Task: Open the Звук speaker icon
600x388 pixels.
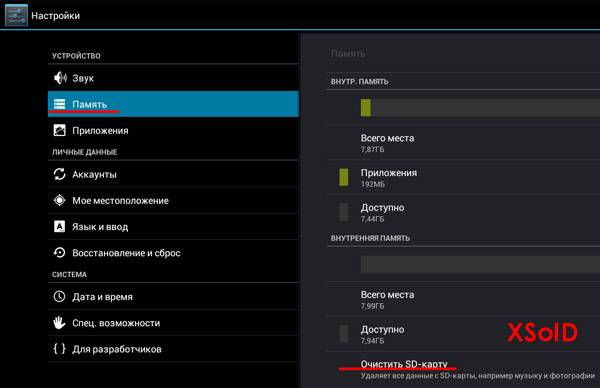Action: [x=60, y=78]
